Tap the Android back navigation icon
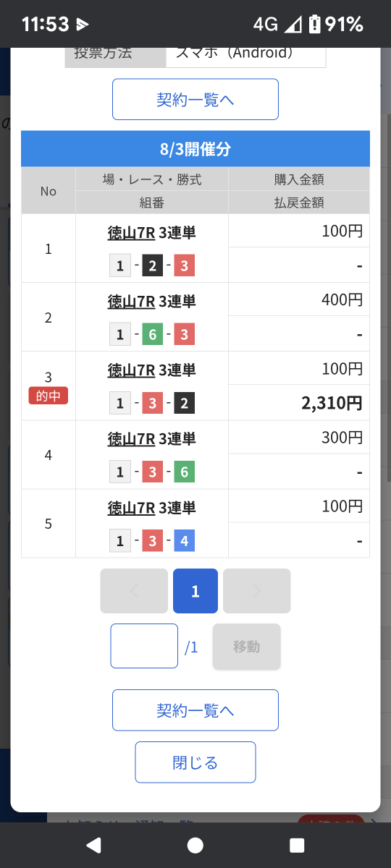 [x=93, y=845]
